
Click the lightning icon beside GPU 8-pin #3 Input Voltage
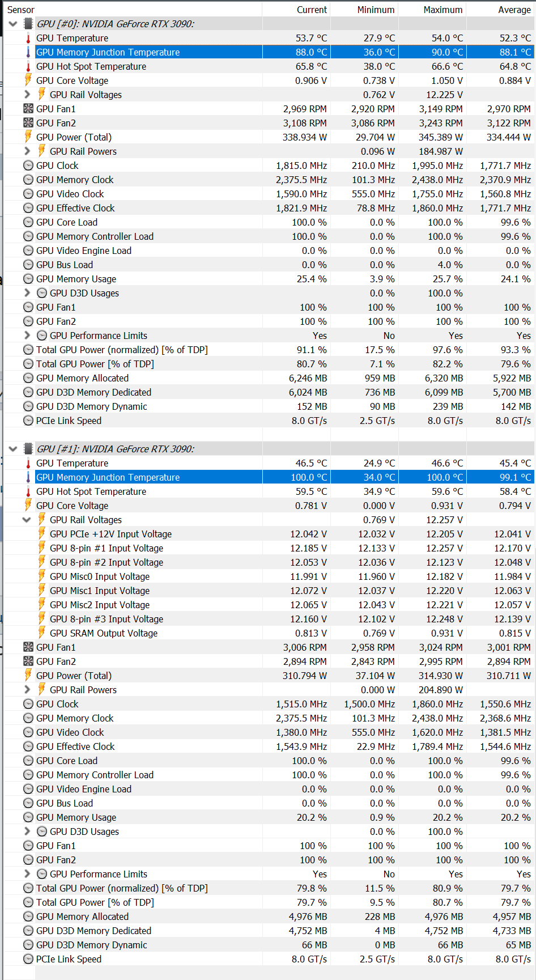(42, 619)
